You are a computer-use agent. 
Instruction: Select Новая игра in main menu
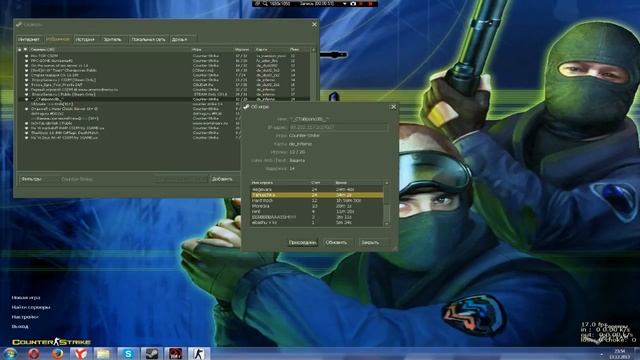26,298
